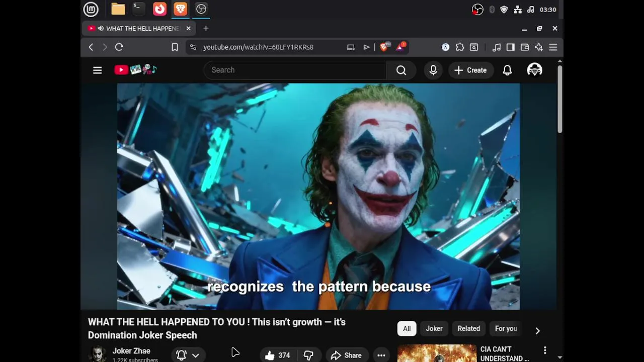Viewport: 644px width, 362px height.
Task: Click the magnifier search button
Action: (401, 70)
